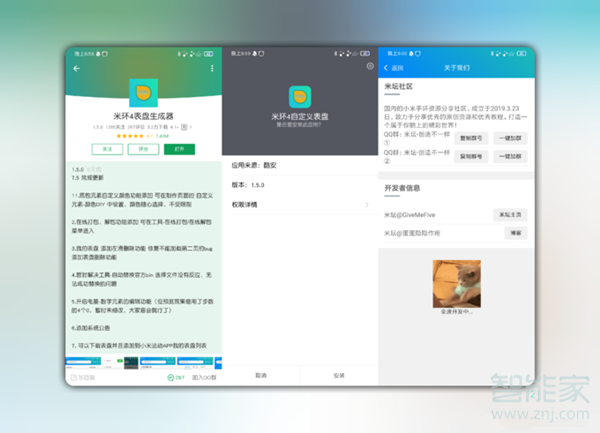Viewport: 600px width, 433px height.
Task: Tap the 米环4自定义表盘 installer app icon
Action: tap(300, 97)
